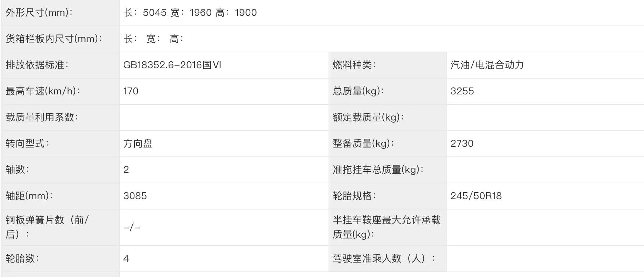The width and height of the screenshot is (644, 277).
Task: Click the 钢板弹簧片数 label cell
Action: (61, 227)
